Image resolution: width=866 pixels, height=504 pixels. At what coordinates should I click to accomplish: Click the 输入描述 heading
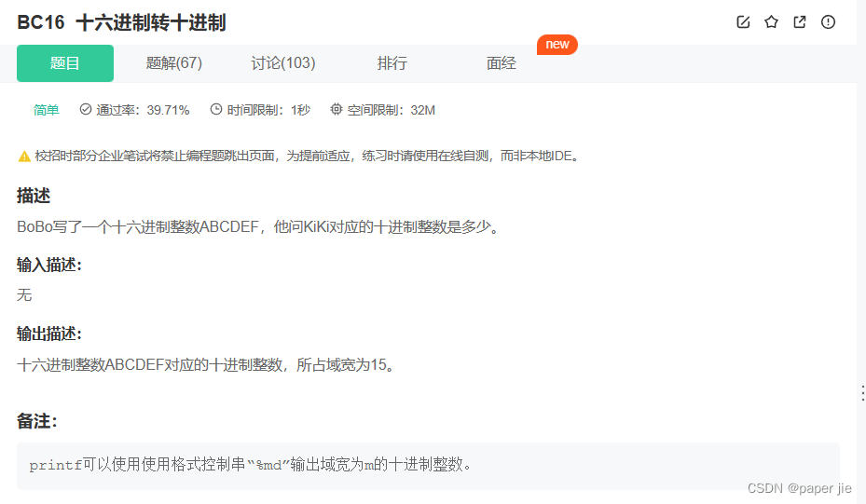(x=49, y=265)
